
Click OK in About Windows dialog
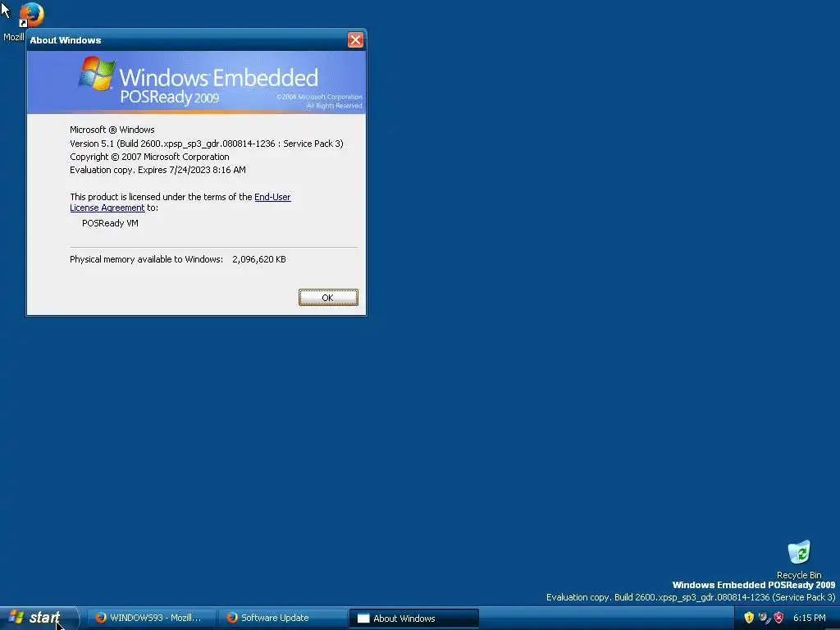click(x=328, y=297)
